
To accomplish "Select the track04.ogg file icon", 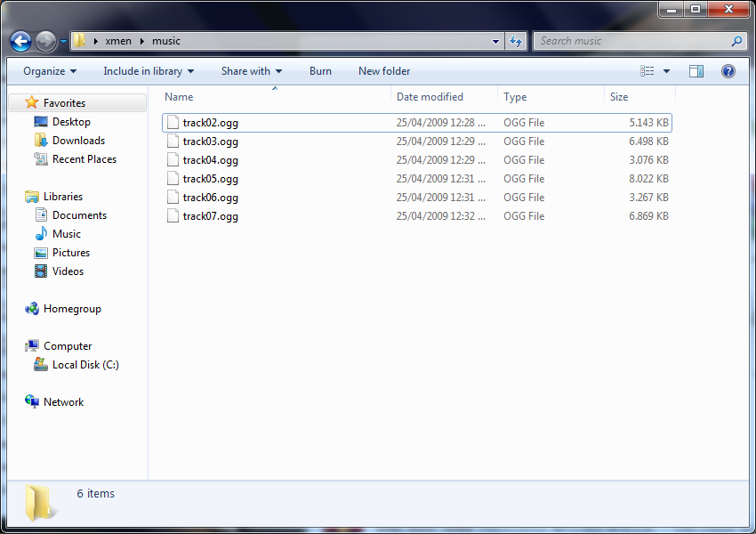I will 173,160.
